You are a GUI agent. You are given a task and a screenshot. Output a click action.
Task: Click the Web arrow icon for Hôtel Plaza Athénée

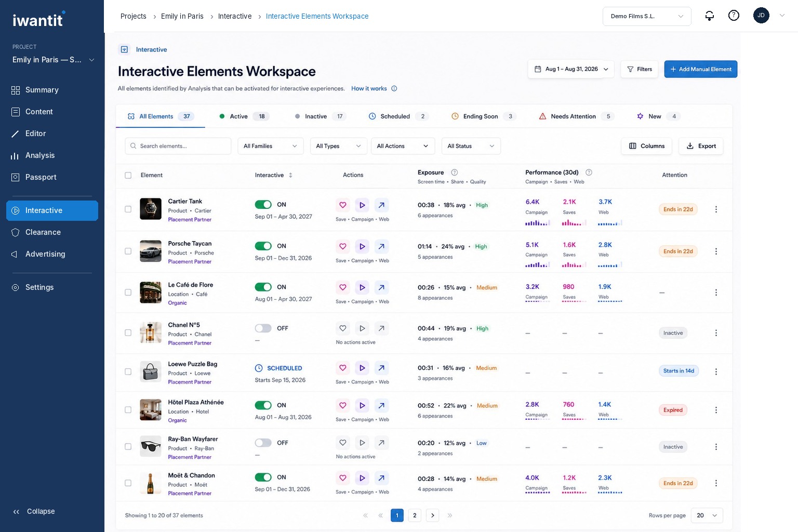(381, 405)
